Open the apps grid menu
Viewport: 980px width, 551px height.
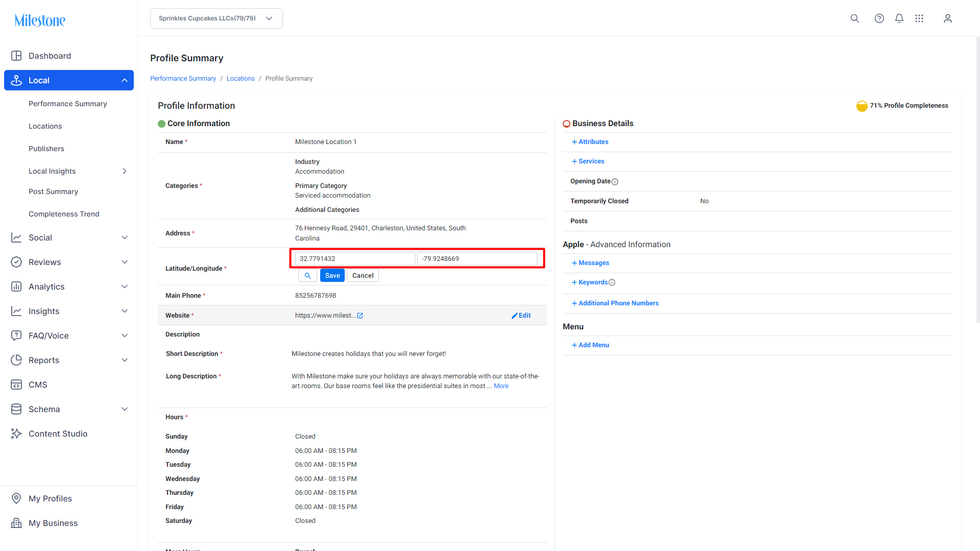919,18
